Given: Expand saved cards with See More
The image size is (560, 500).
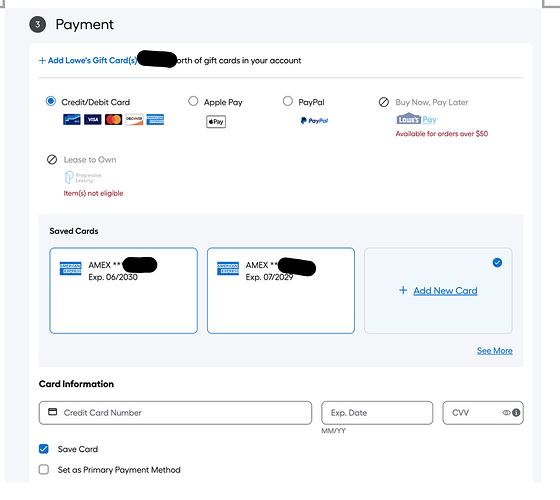Looking at the screenshot, I should point(495,351).
